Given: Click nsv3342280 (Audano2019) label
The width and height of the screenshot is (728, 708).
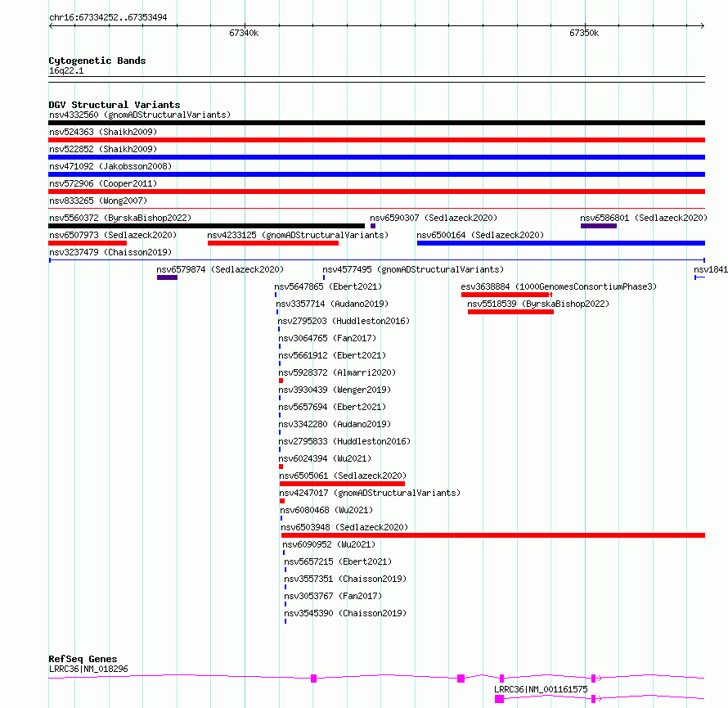Looking at the screenshot, I should (x=335, y=424).
